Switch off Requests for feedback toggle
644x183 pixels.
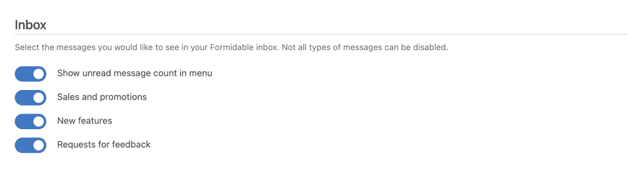coord(31,145)
